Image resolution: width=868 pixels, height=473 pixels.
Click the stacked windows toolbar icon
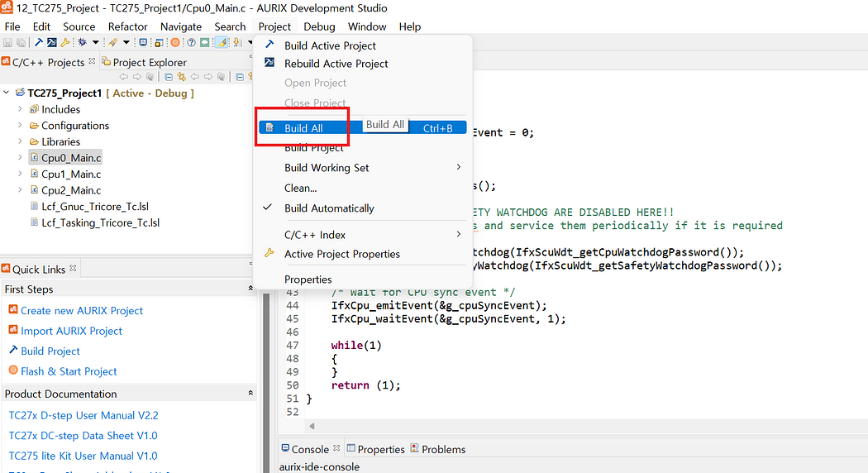click(159, 43)
